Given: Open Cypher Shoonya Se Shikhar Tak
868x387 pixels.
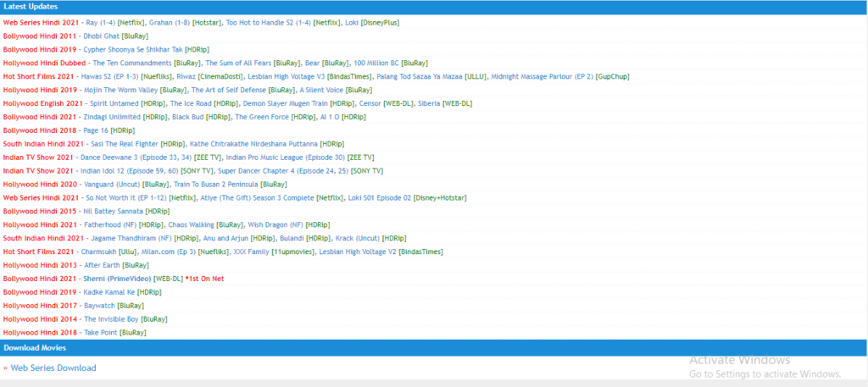Looking at the screenshot, I should (x=133, y=49).
